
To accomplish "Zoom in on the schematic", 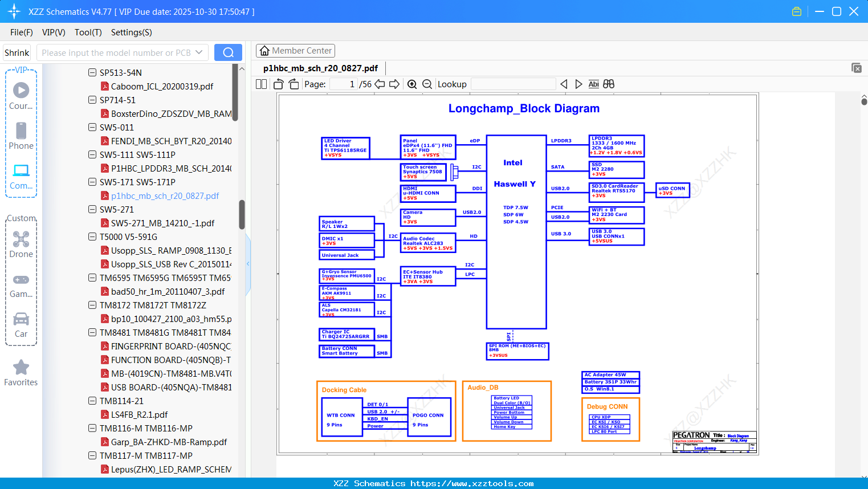I will pyautogui.click(x=412, y=84).
